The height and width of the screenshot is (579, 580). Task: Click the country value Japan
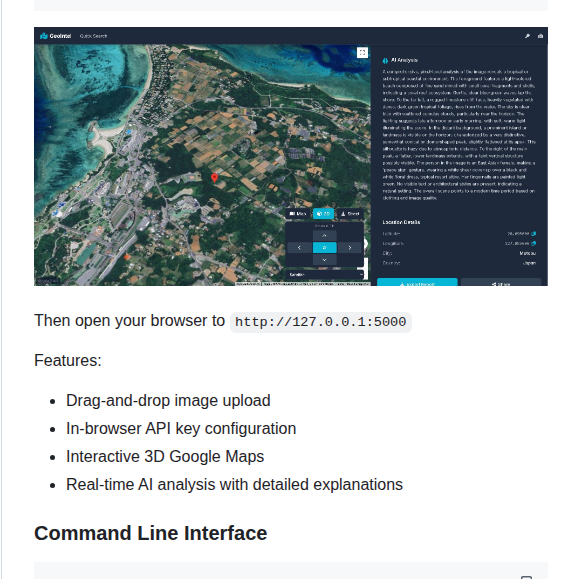coord(529,263)
